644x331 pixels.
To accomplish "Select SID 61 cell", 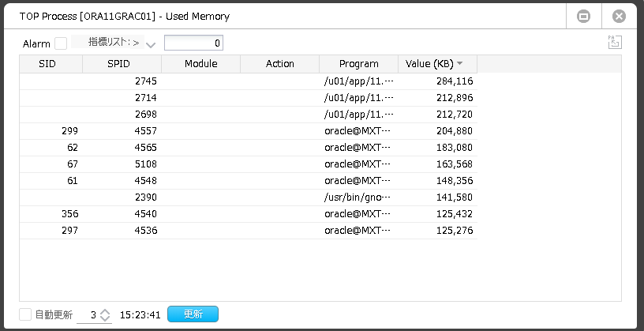I will tap(51, 181).
